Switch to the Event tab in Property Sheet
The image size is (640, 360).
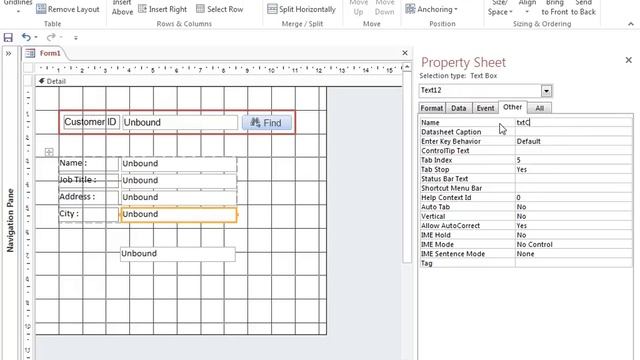[485, 108]
